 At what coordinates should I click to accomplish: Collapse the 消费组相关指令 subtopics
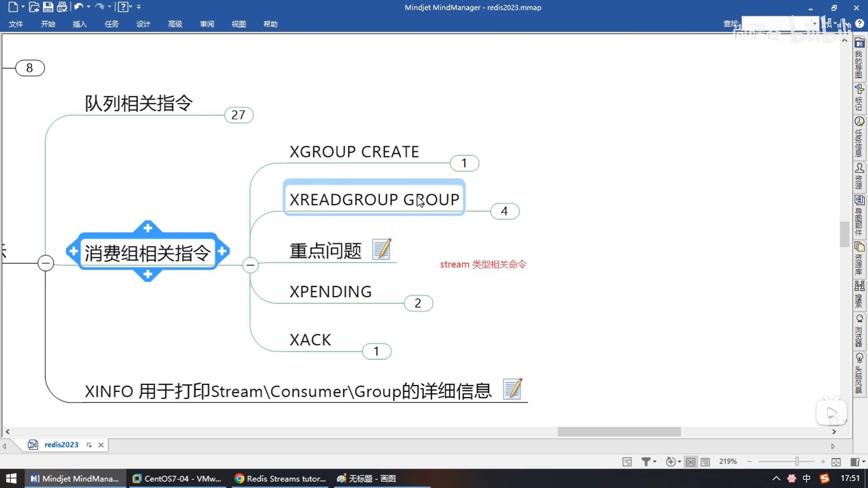point(250,265)
